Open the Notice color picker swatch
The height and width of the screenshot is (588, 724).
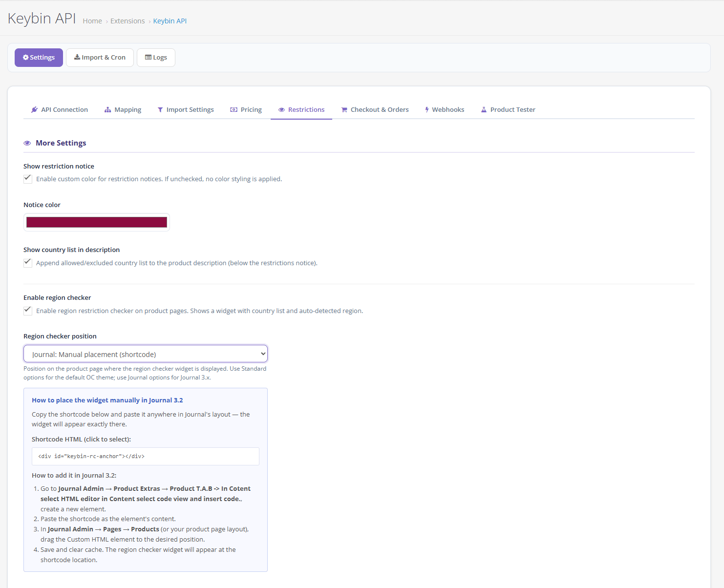click(97, 223)
